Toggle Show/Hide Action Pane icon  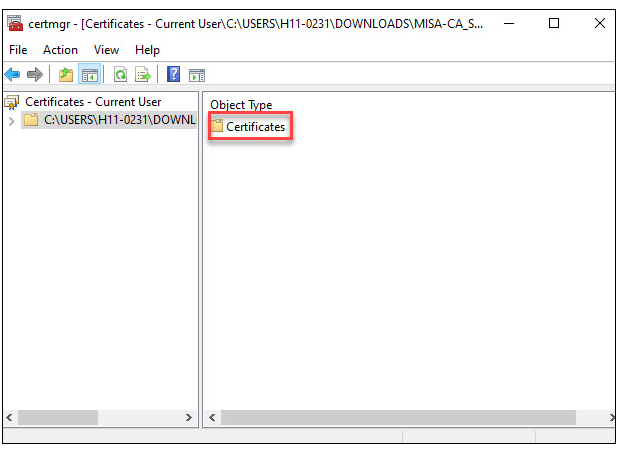(x=197, y=75)
